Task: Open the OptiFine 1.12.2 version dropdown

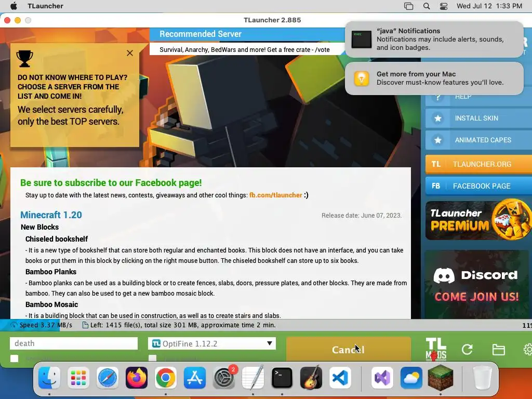Action: [212, 343]
